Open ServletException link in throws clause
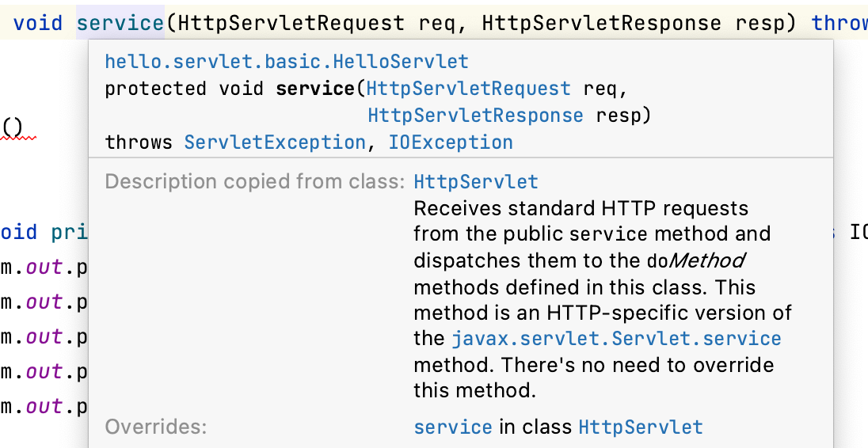 click(275, 142)
